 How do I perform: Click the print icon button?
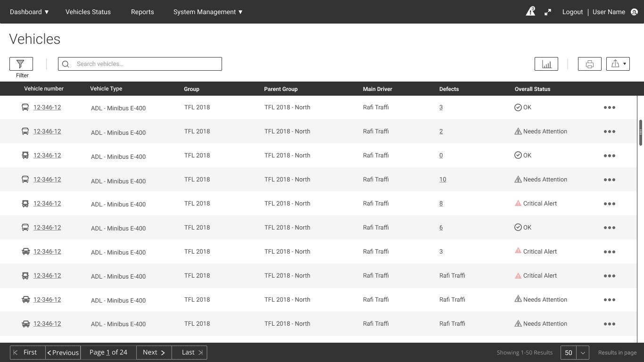point(590,64)
